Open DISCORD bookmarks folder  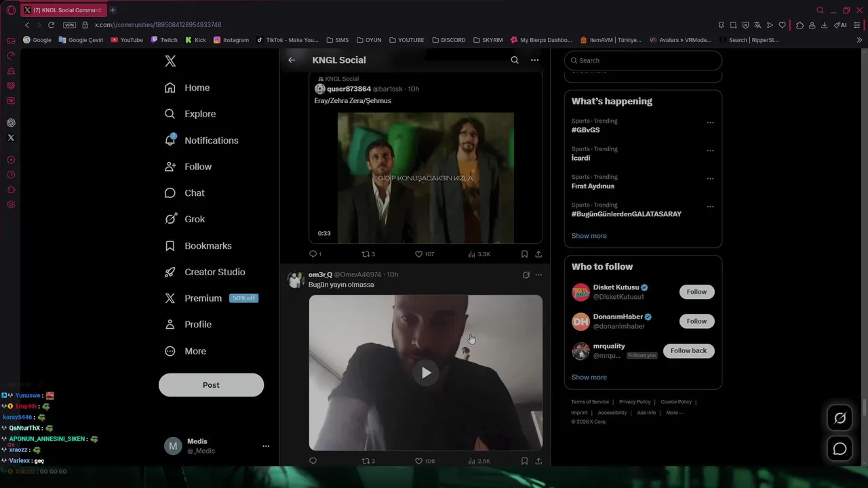[x=448, y=40]
